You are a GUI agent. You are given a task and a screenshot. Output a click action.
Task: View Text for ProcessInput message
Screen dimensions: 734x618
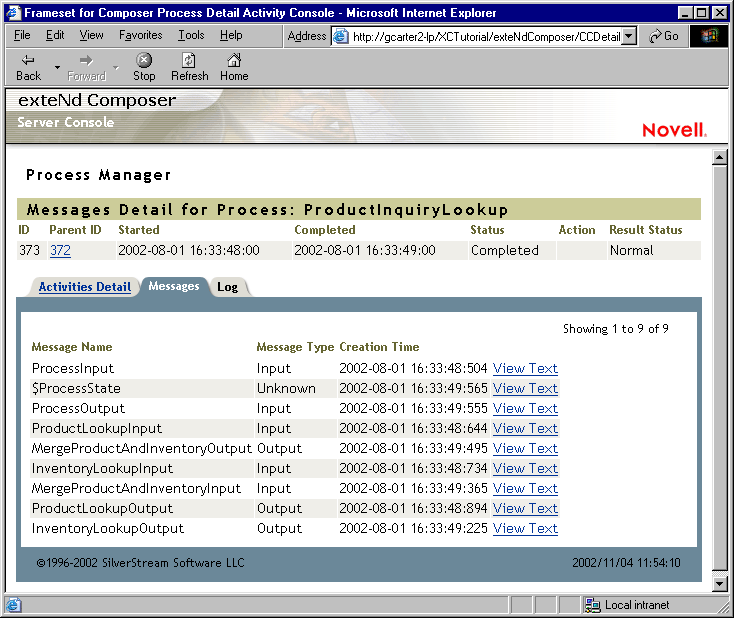click(525, 368)
